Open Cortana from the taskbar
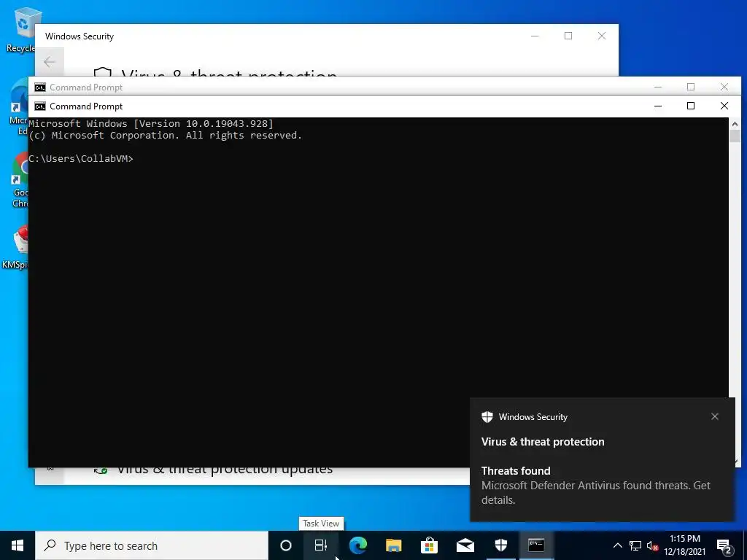Screen dimensions: 747x560 (285, 545)
